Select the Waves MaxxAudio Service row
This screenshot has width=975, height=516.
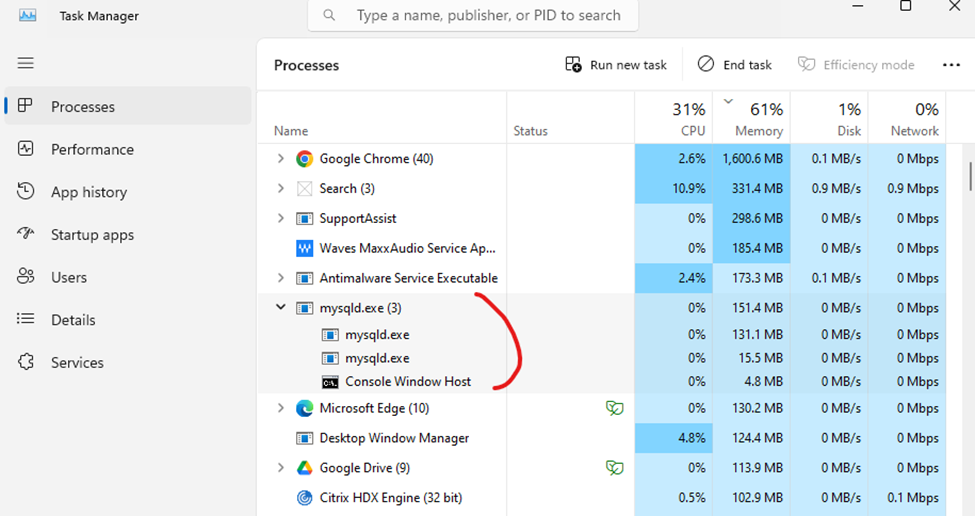pos(601,248)
